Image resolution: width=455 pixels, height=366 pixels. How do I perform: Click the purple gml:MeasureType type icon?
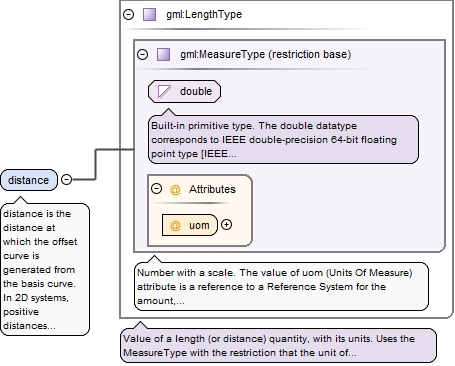[x=163, y=54]
